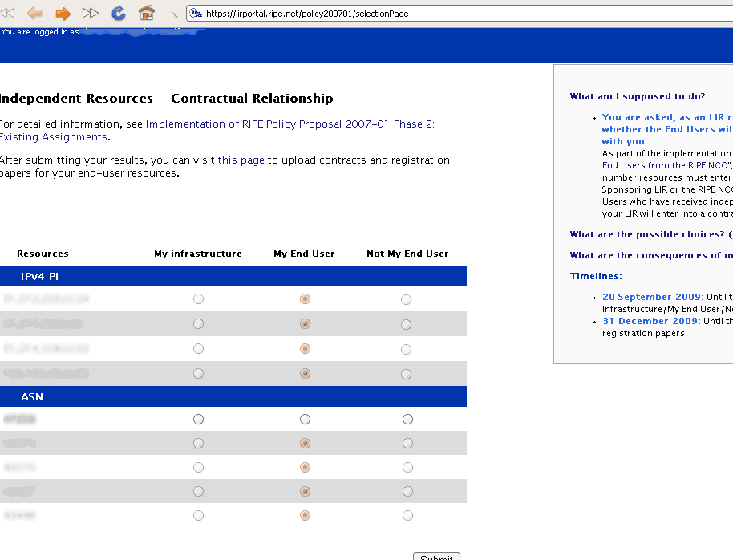Go forward with the orange right arrow

[x=63, y=14]
